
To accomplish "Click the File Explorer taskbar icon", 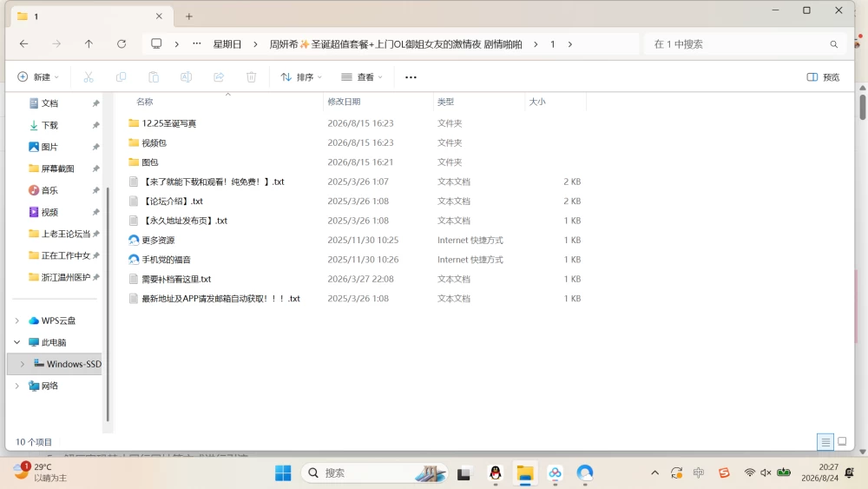I will click(x=525, y=473).
